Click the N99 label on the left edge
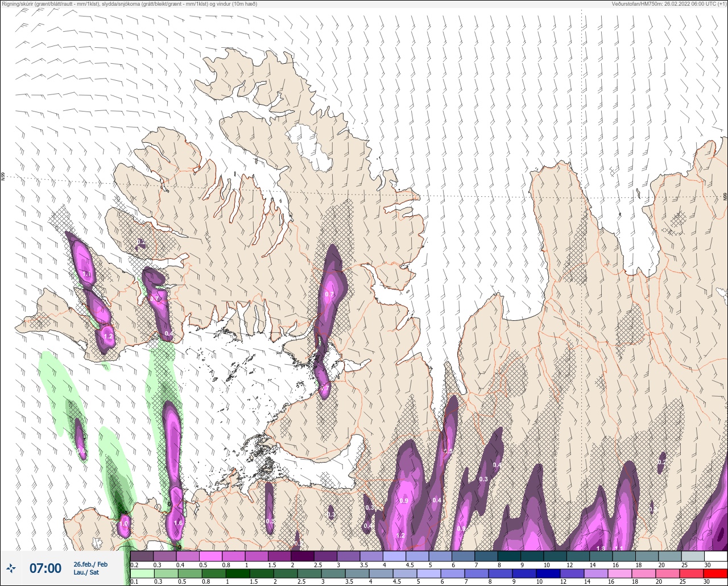The height and width of the screenshot is (586, 728). tap(3, 177)
